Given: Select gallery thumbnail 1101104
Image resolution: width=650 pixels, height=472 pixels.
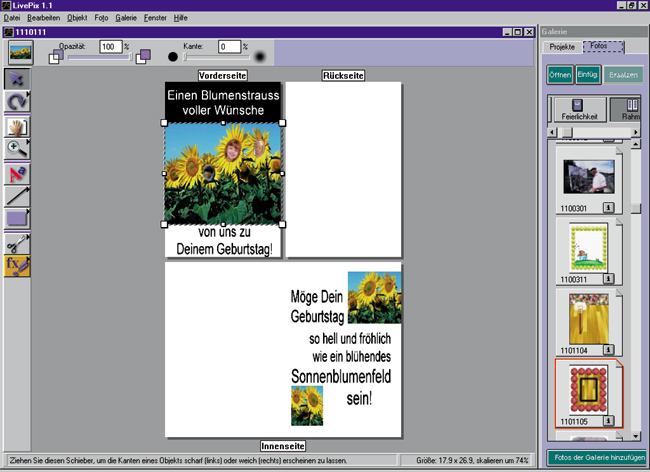Looking at the screenshot, I should click(x=582, y=318).
